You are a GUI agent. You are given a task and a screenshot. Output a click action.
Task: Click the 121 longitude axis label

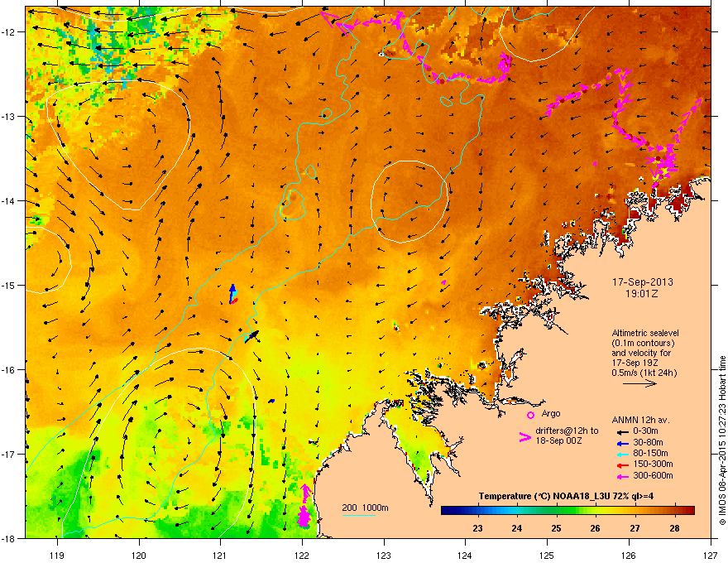(220, 556)
